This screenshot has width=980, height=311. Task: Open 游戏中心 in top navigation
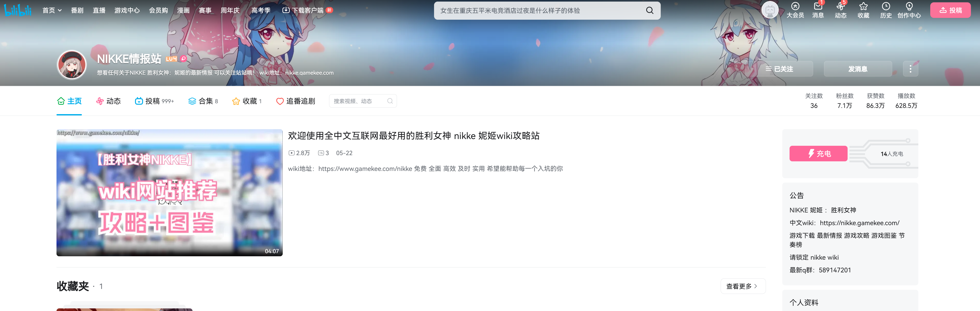(x=127, y=10)
